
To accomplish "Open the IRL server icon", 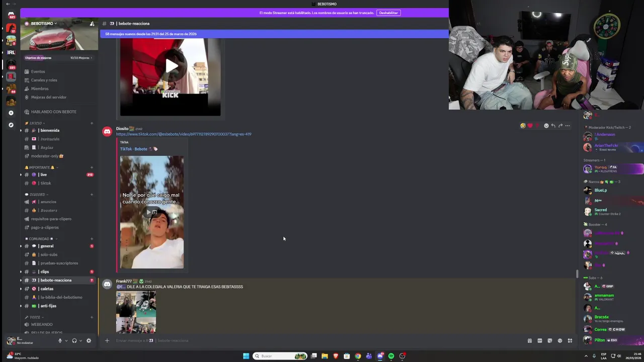I will [x=11, y=52].
